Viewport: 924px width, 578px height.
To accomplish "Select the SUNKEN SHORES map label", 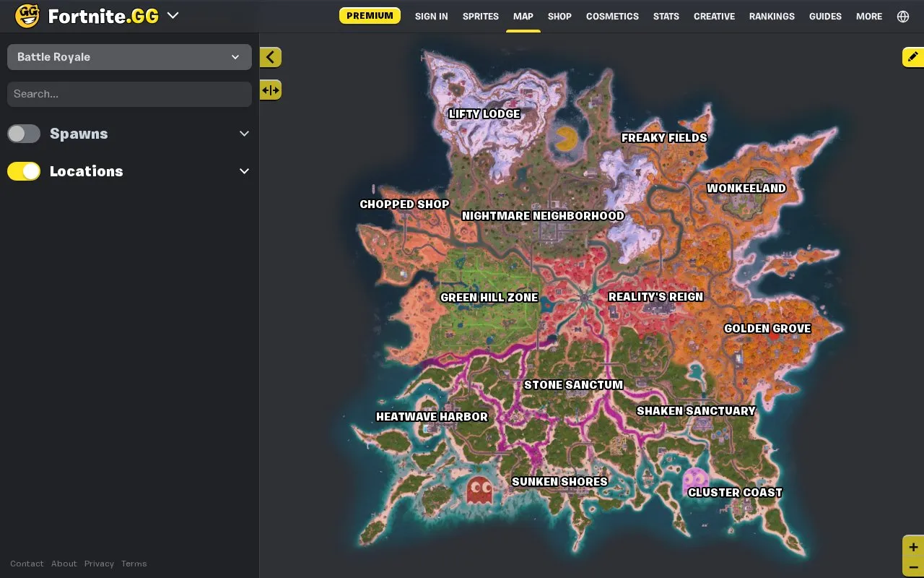I will pyautogui.click(x=559, y=481).
